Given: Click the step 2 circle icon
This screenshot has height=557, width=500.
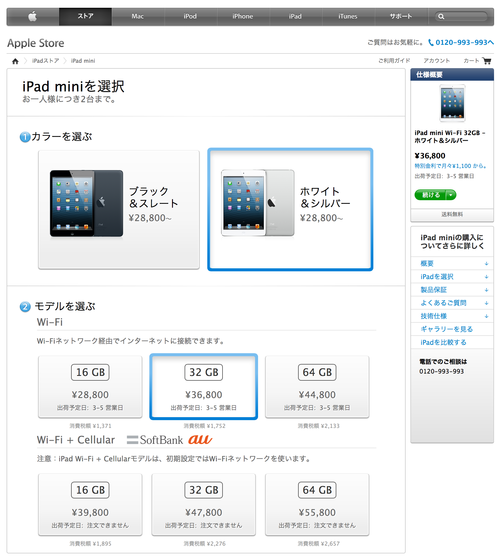Looking at the screenshot, I should pos(25,307).
